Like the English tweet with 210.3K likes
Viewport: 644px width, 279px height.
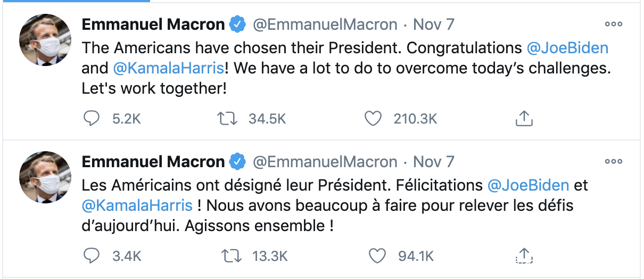click(374, 119)
